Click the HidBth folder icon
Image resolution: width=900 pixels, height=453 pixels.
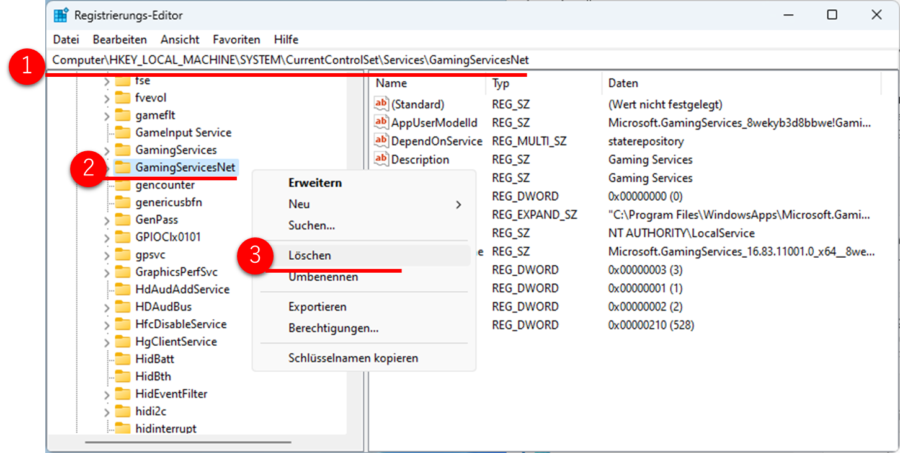[122, 377]
